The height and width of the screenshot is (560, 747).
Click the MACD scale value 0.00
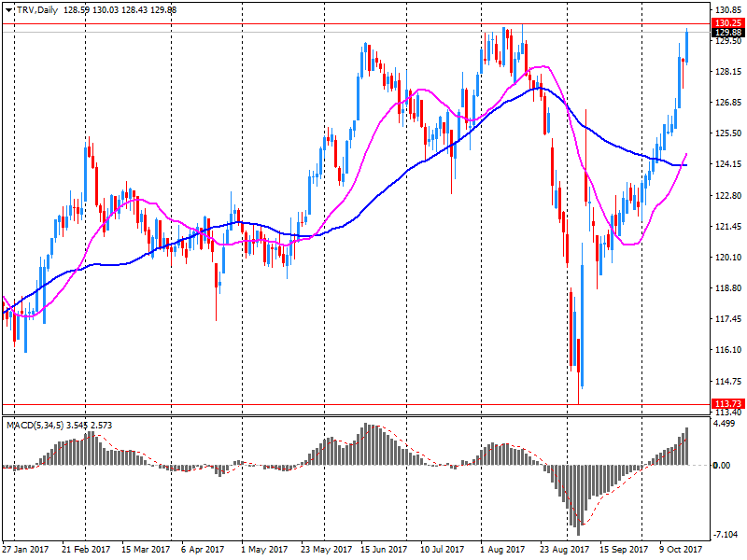[x=722, y=465]
